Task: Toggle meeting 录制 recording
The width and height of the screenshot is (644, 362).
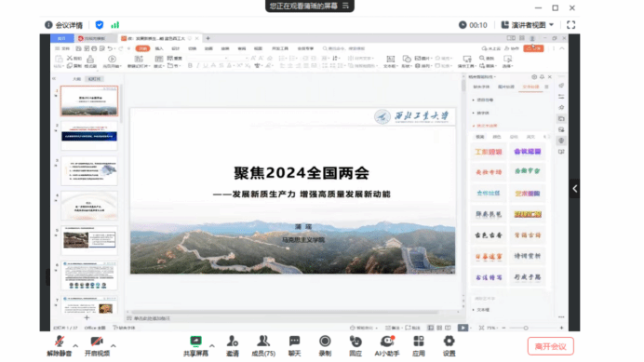Action: pos(325,345)
